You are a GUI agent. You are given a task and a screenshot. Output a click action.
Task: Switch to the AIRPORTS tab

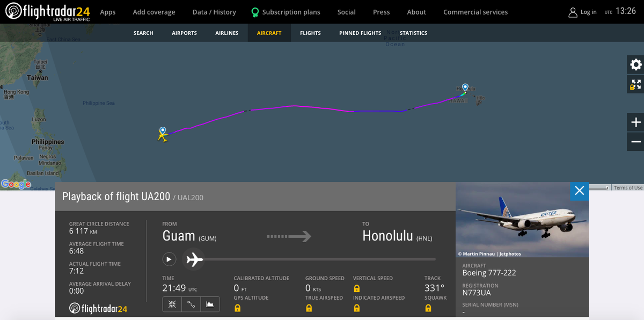point(184,33)
